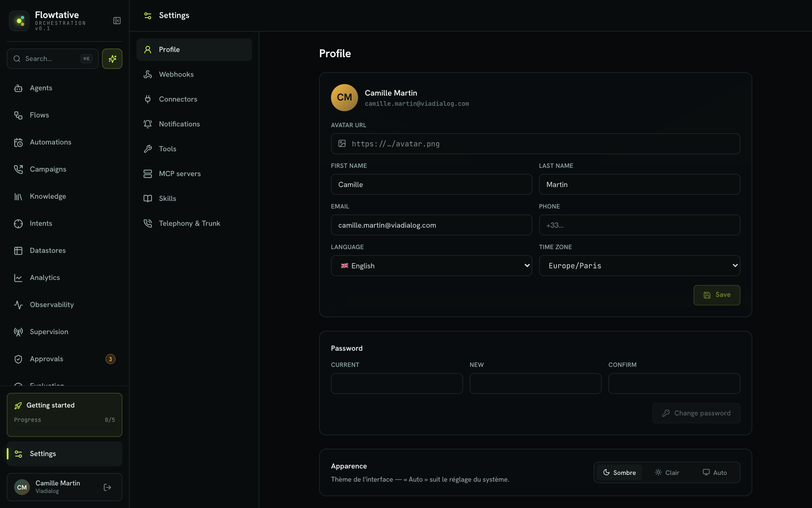Click the CM avatar in profile card
Viewport: 812px width, 508px height.
tap(344, 97)
